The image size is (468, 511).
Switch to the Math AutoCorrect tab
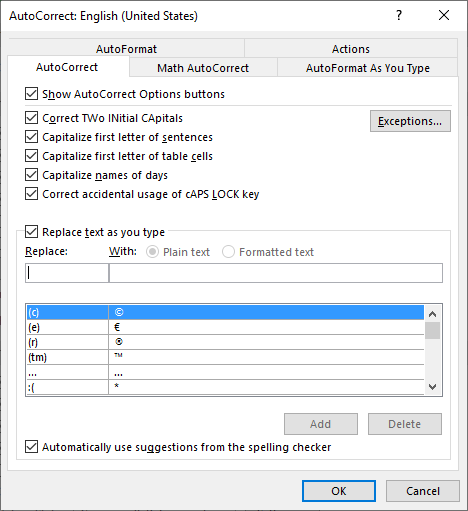pos(203,68)
